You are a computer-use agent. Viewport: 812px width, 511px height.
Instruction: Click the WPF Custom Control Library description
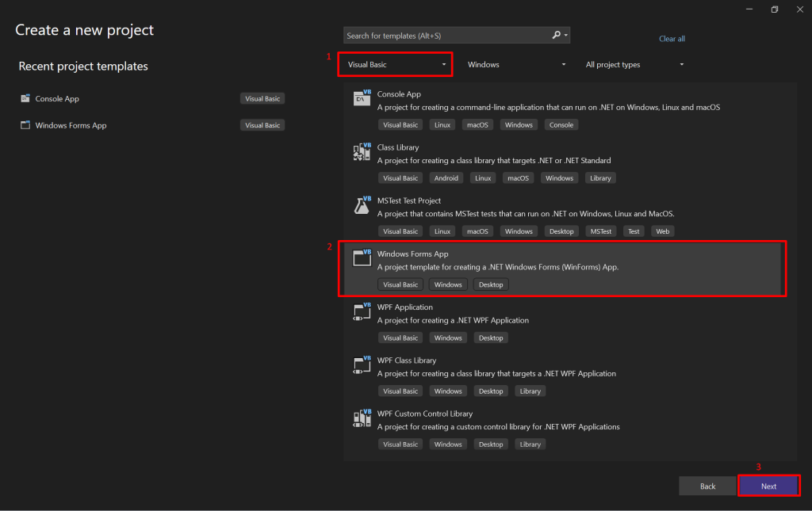(x=498, y=427)
